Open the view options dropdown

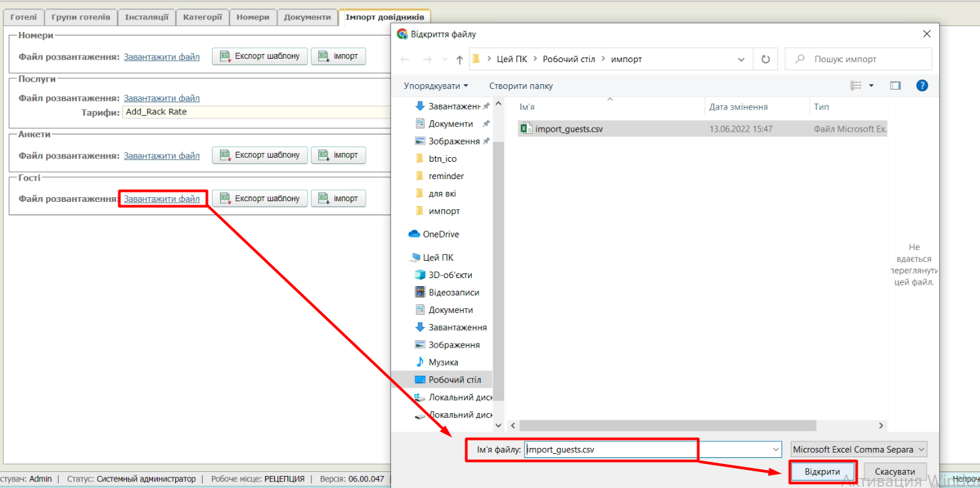871,86
